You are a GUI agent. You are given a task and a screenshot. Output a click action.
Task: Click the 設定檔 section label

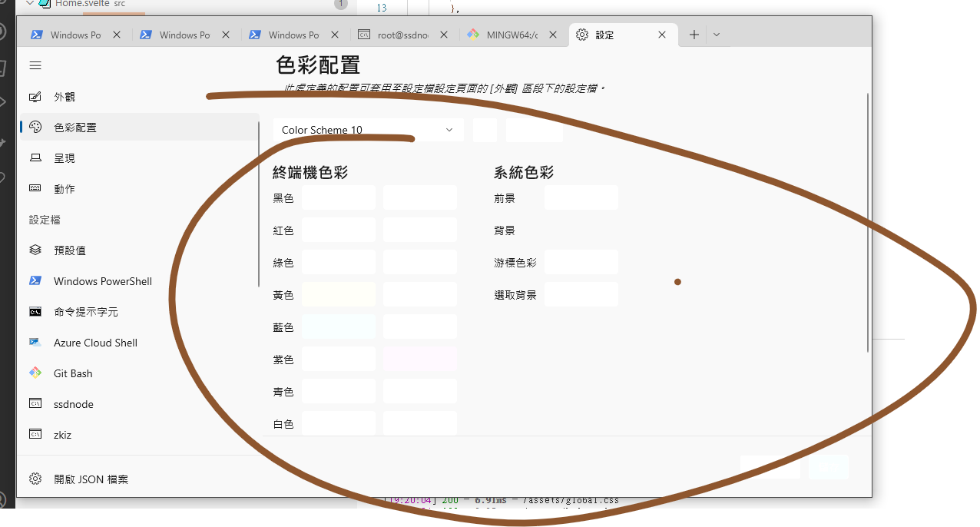pos(45,220)
